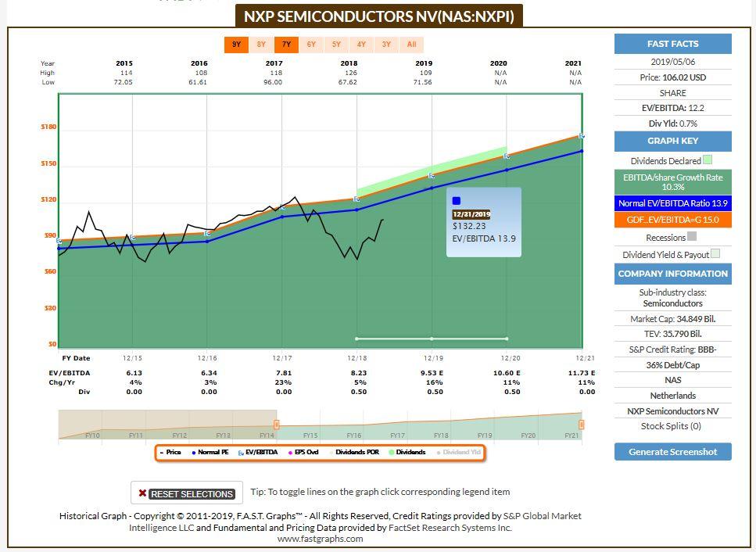This screenshot has height=552, width=756.
Task: Toggle the green Dividends legend dot
Action: pos(390,452)
